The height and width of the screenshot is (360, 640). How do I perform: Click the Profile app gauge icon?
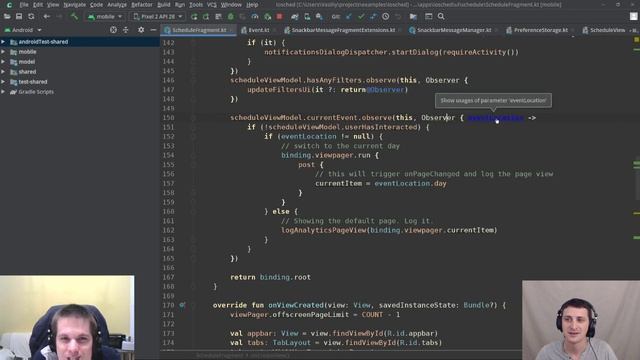tap(255, 17)
